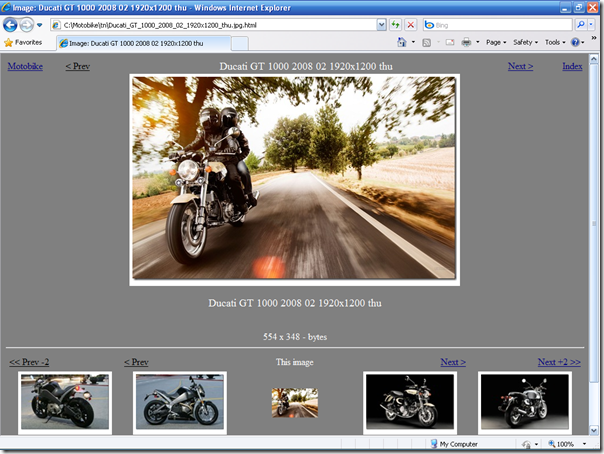Click inside the Bing search box
This screenshot has height=454, width=604.
click(497, 25)
